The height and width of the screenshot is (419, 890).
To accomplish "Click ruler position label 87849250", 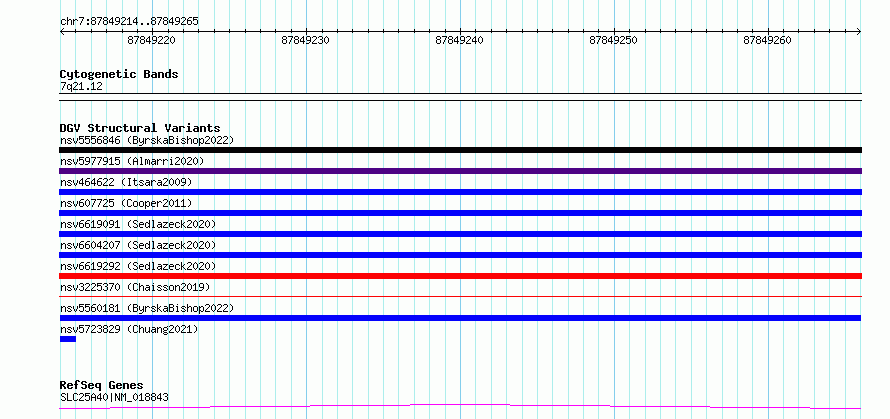I will coord(614,40).
